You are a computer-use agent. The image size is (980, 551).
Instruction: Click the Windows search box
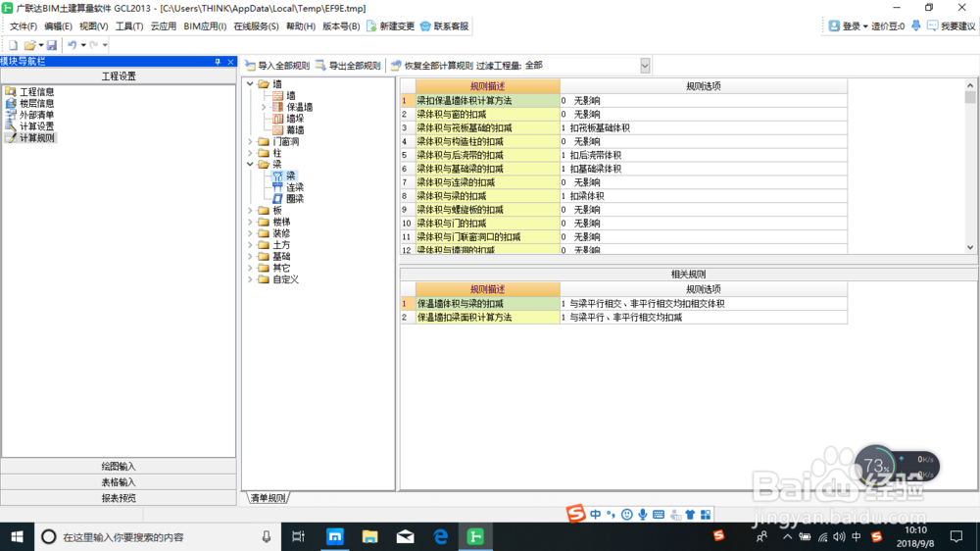[x=158, y=536]
